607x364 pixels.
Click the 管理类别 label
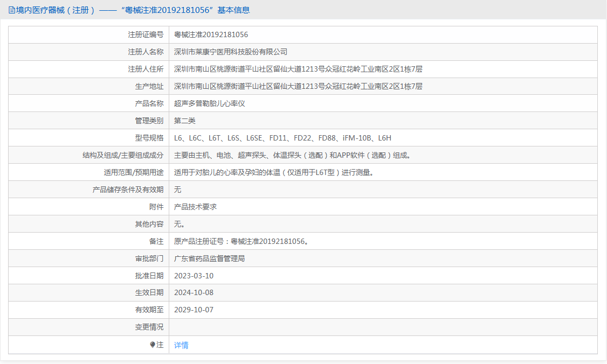pos(149,121)
